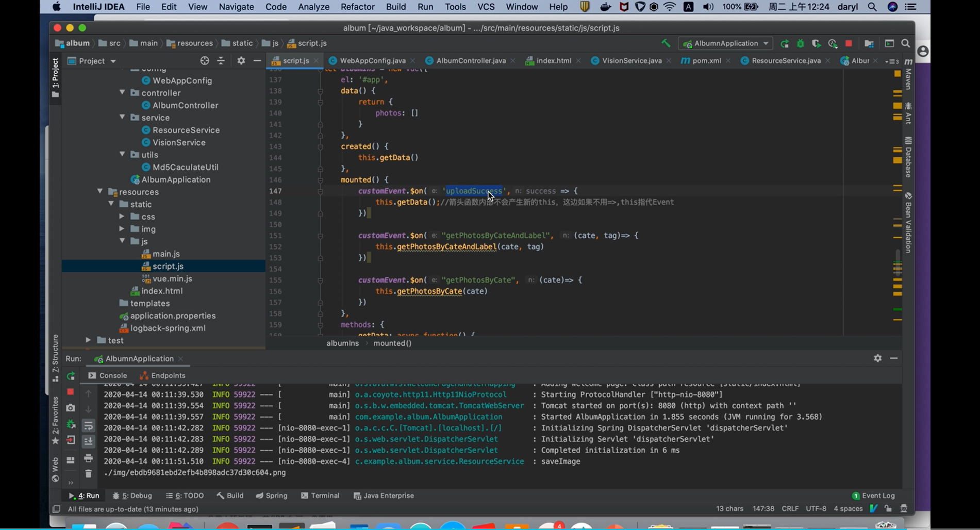980x530 pixels.
Task: Expand the css folder in project tree
Action: point(122,217)
